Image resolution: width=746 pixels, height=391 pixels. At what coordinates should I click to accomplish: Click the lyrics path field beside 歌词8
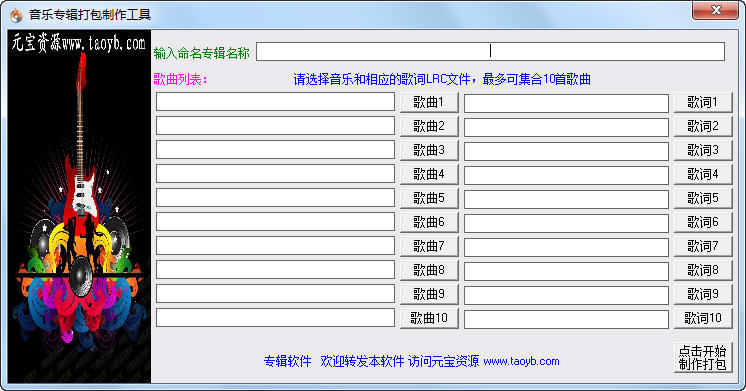click(566, 271)
